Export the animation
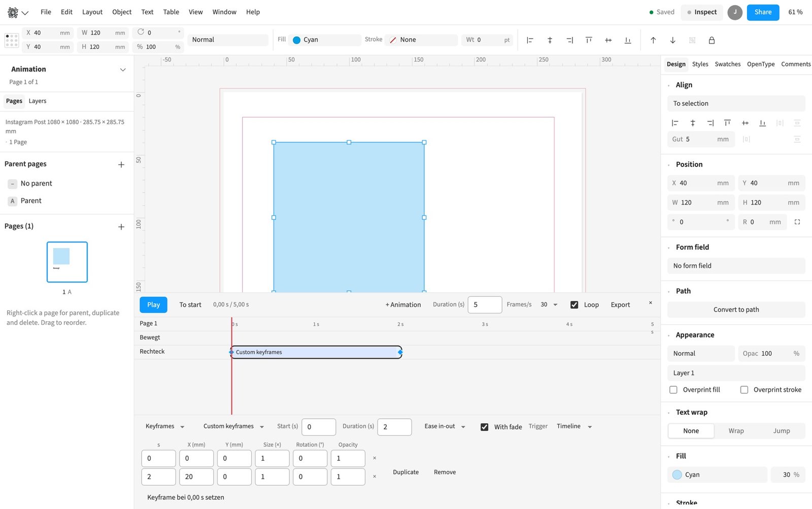 (620, 305)
